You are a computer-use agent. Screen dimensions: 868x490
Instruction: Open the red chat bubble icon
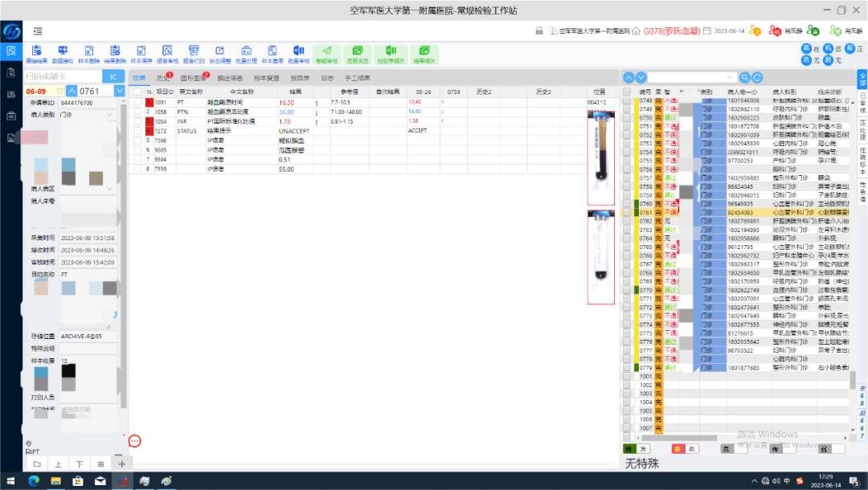(134, 441)
